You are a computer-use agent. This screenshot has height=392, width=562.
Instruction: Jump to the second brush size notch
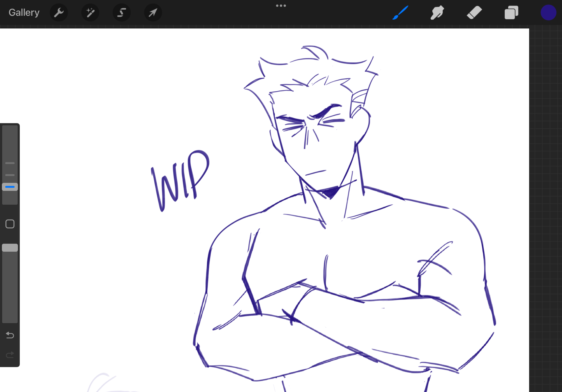10,175
